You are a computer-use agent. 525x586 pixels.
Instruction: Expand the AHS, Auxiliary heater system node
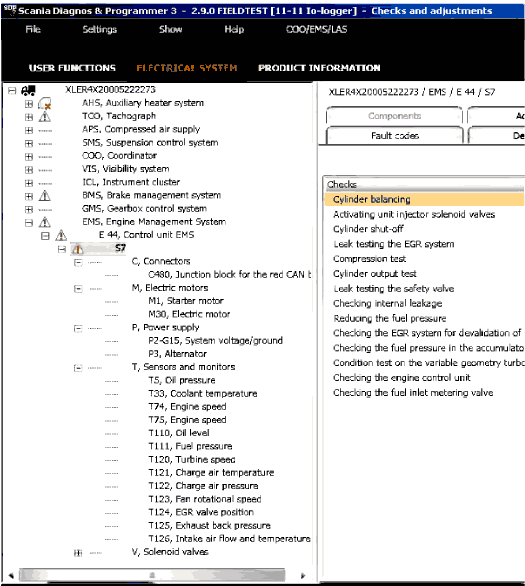click(29, 104)
